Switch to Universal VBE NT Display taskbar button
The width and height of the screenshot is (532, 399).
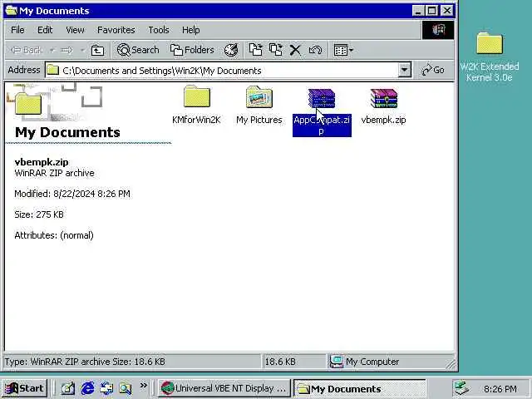224,388
